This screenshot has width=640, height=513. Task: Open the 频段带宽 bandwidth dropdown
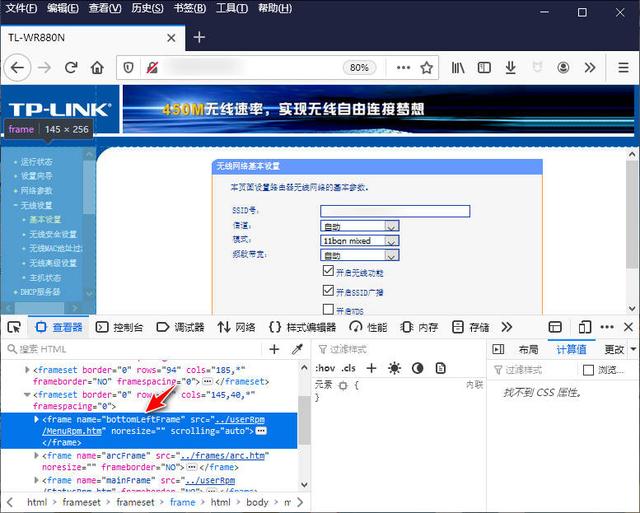(360, 255)
